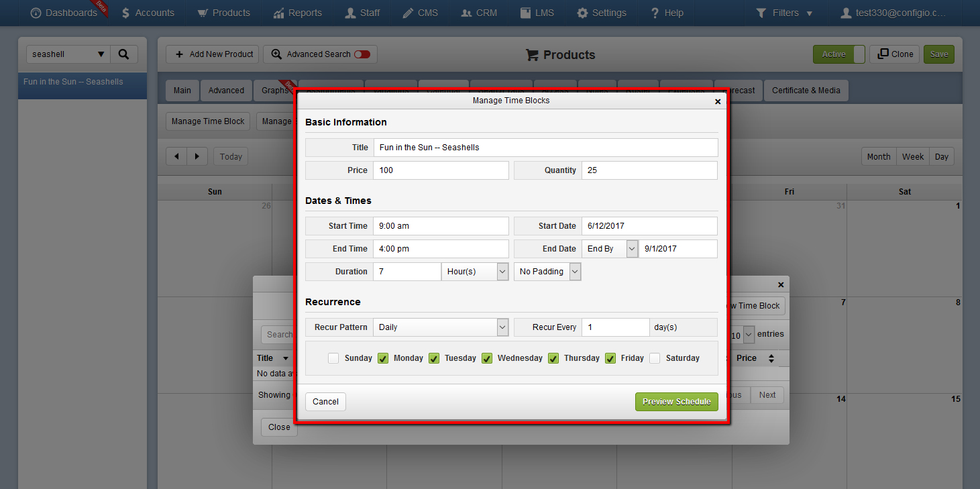Check the Sunday checkbox
The width and height of the screenshot is (980, 489).
point(333,358)
